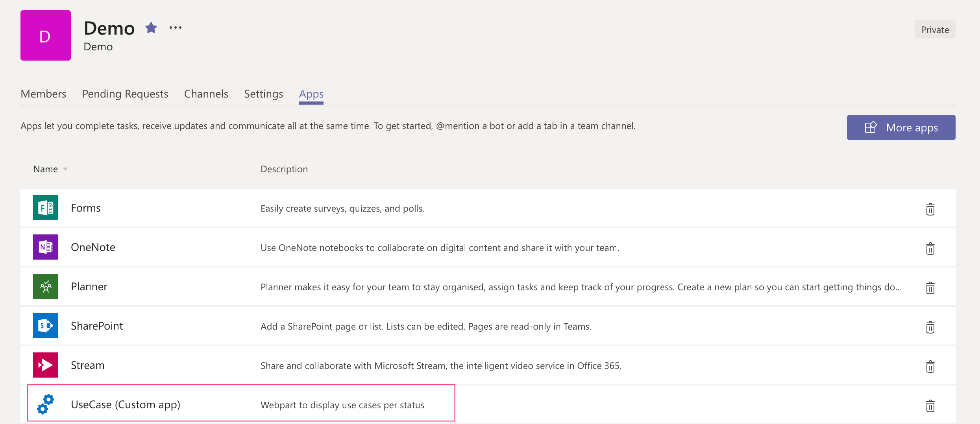Click the Stream app icon
Image resolution: width=980 pixels, height=424 pixels.
click(x=46, y=365)
